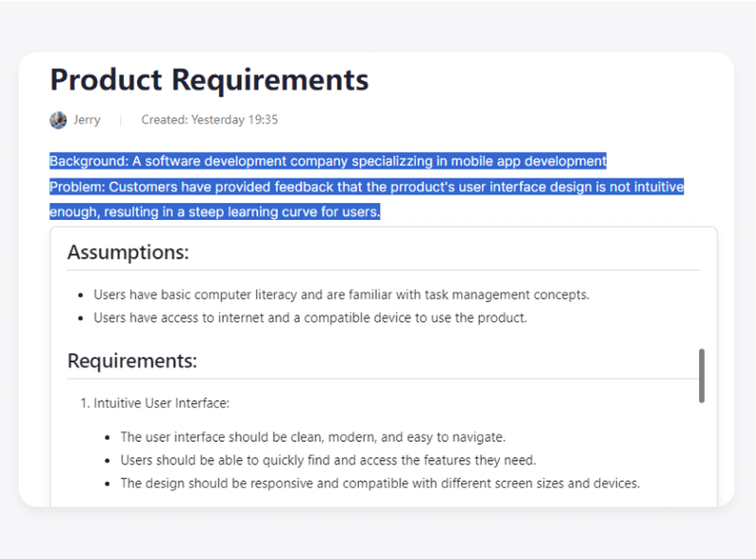Viewport: 756px width, 559px height.
Task: Click the Created: Yesterday 19:35 timestamp
Action: (x=209, y=120)
